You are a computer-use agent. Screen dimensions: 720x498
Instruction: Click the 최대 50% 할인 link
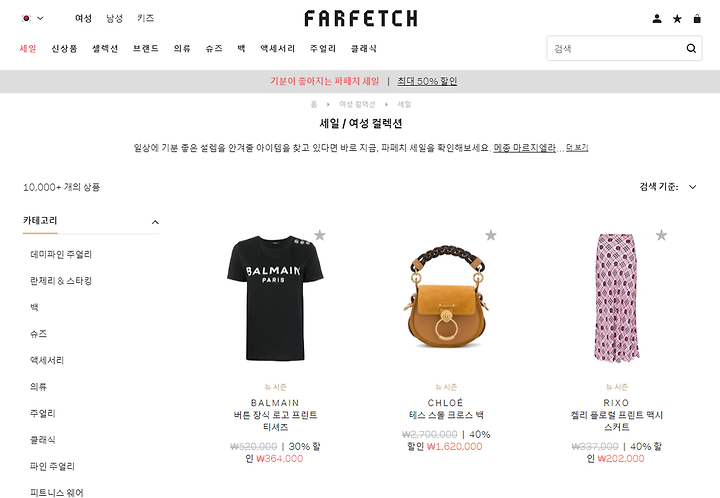pyautogui.click(x=427, y=81)
